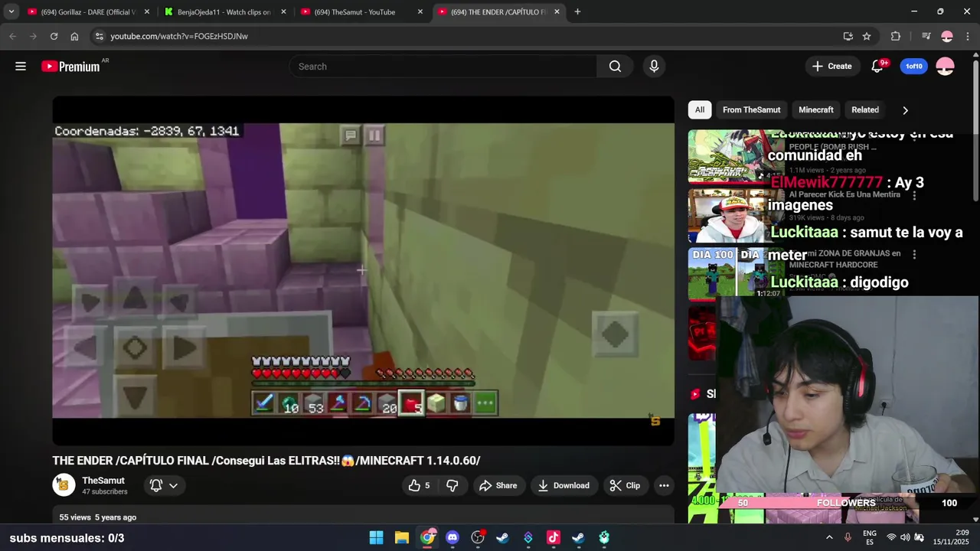Viewport: 980px width, 551px height.
Task: Like the video with thumbs up
Action: point(419,485)
